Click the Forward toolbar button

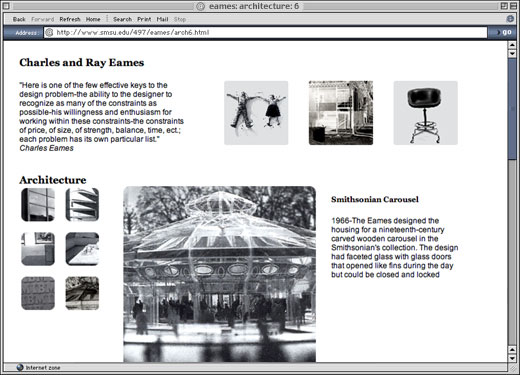click(x=43, y=19)
